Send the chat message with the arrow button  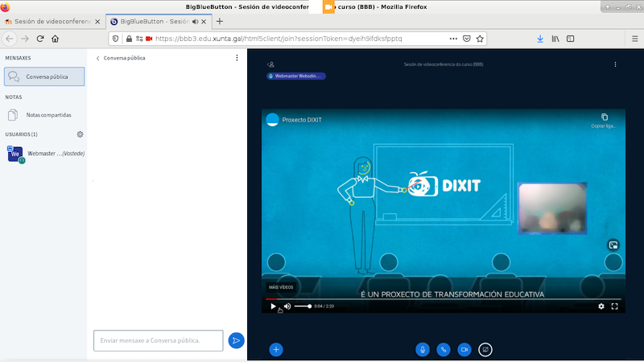point(236,340)
